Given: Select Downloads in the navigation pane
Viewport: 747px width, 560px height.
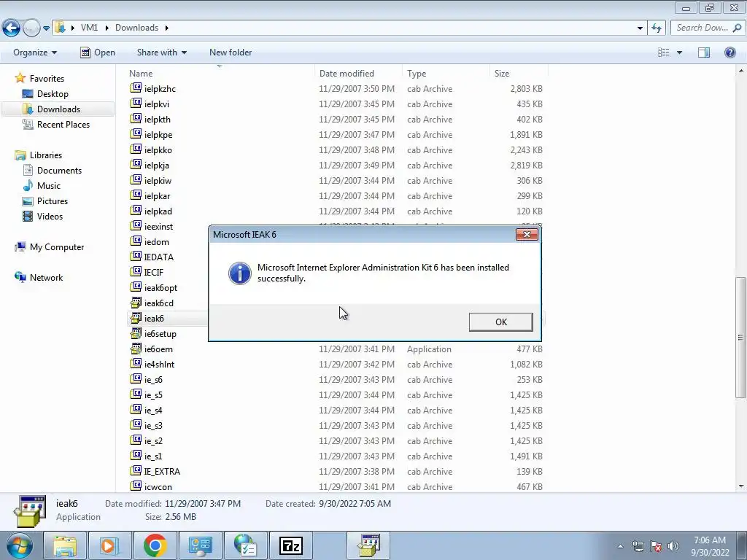Looking at the screenshot, I should pyautogui.click(x=58, y=109).
